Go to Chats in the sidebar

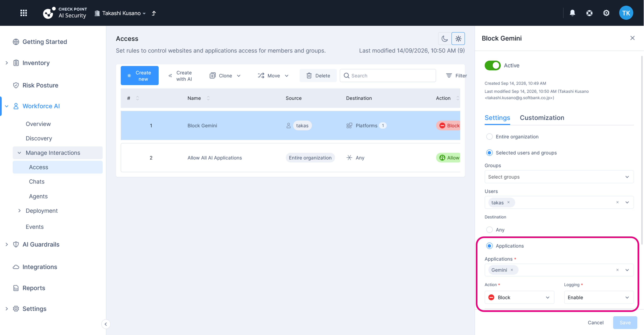[37, 182]
